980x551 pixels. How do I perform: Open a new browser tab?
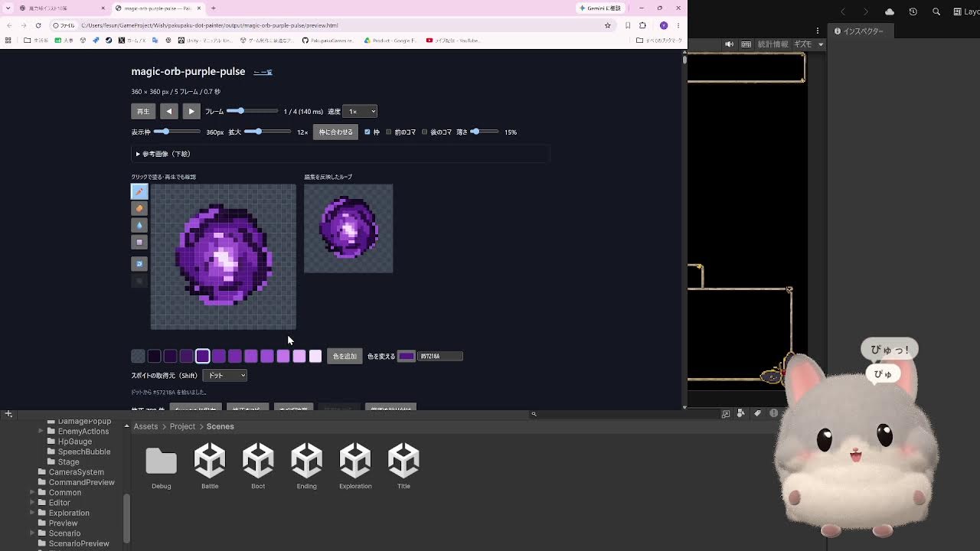[214, 8]
